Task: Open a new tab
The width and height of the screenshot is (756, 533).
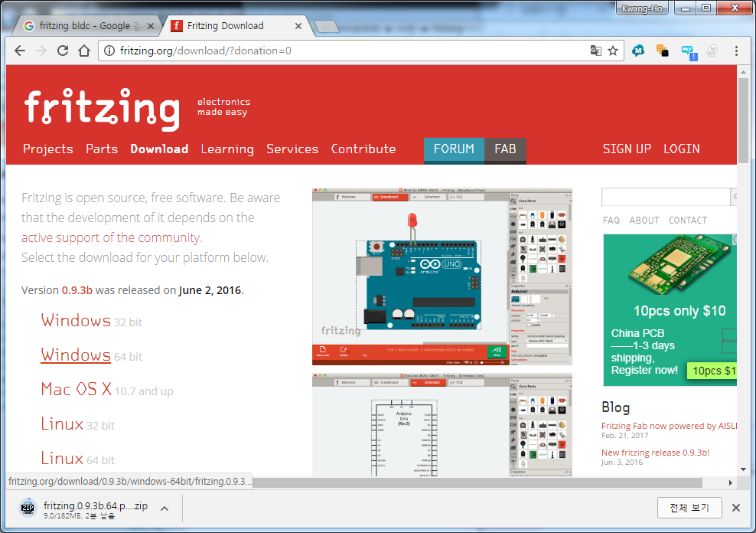Action: (x=327, y=27)
